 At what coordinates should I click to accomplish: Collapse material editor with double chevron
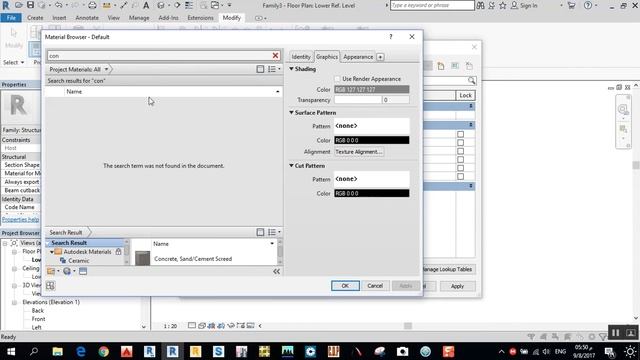(x=276, y=271)
